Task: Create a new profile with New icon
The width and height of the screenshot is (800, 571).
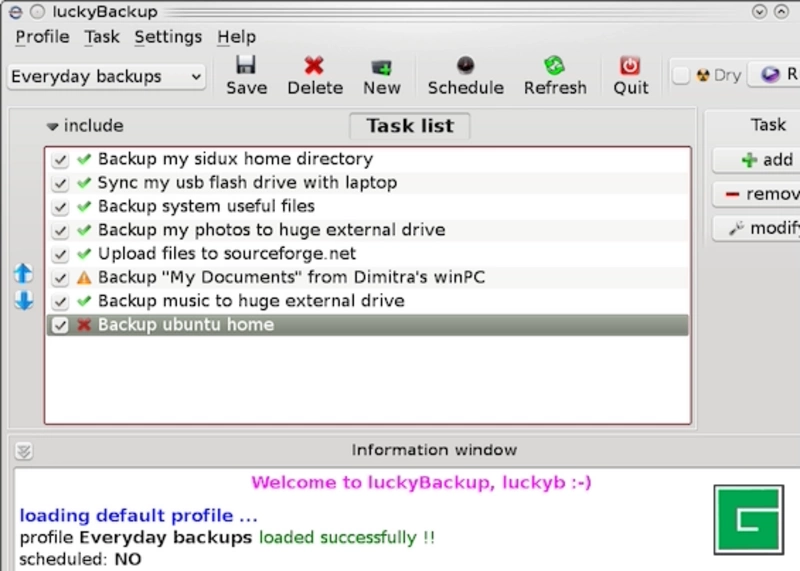Action: click(x=381, y=66)
